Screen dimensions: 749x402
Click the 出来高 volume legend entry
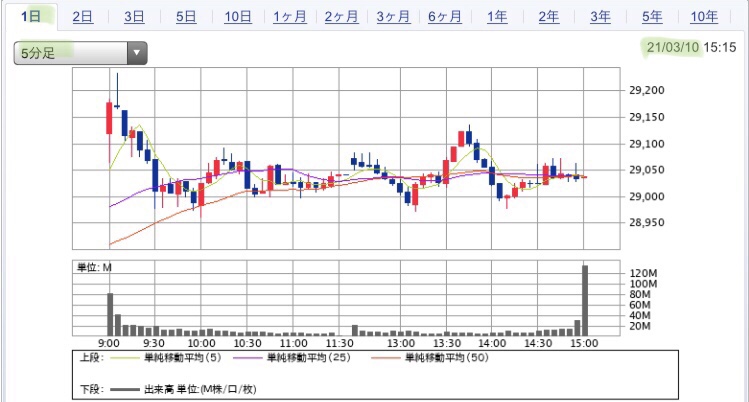click(200, 389)
